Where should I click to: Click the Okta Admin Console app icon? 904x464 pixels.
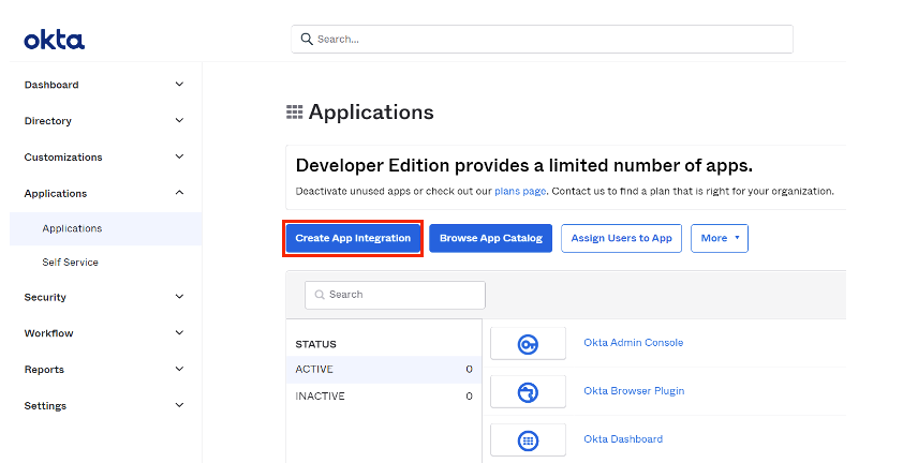click(528, 344)
